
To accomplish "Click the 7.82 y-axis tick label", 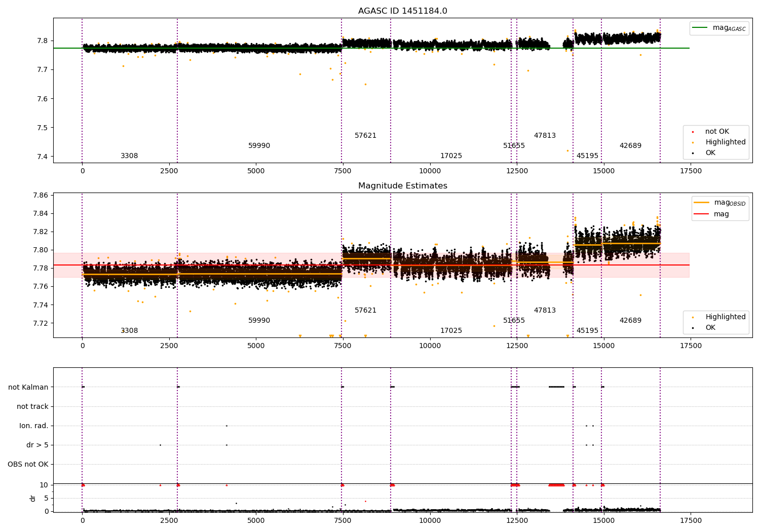I will [41, 232].
